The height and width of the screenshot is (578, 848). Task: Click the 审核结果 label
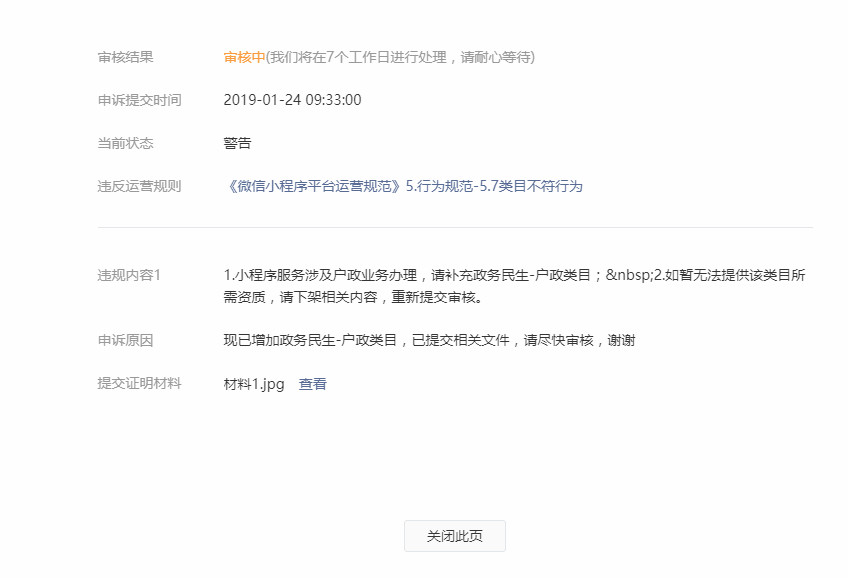pyautogui.click(x=125, y=57)
